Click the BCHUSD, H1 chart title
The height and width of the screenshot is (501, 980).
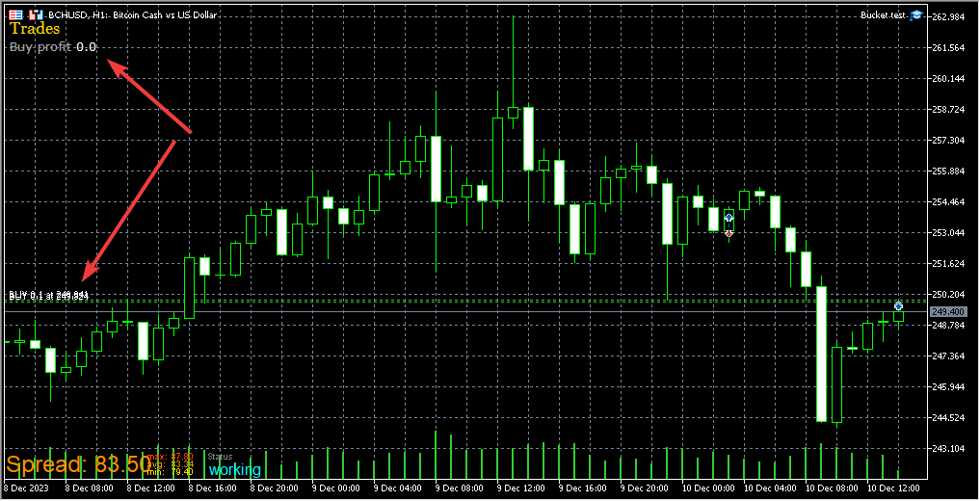pos(133,15)
